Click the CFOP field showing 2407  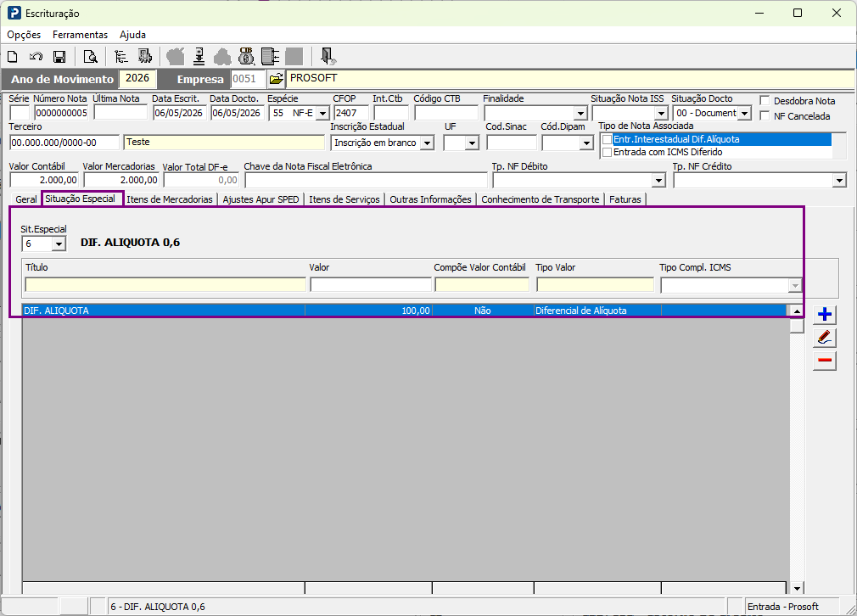[351, 113]
